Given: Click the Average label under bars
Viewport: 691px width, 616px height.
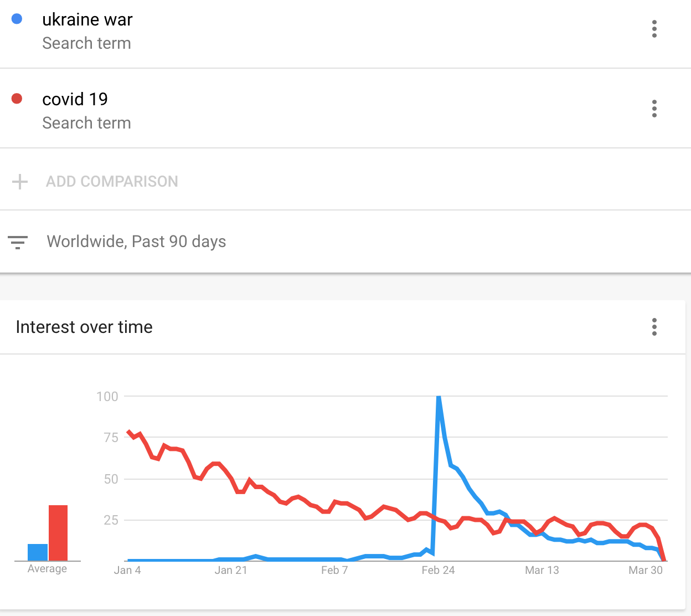Looking at the screenshot, I should coord(47,569).
